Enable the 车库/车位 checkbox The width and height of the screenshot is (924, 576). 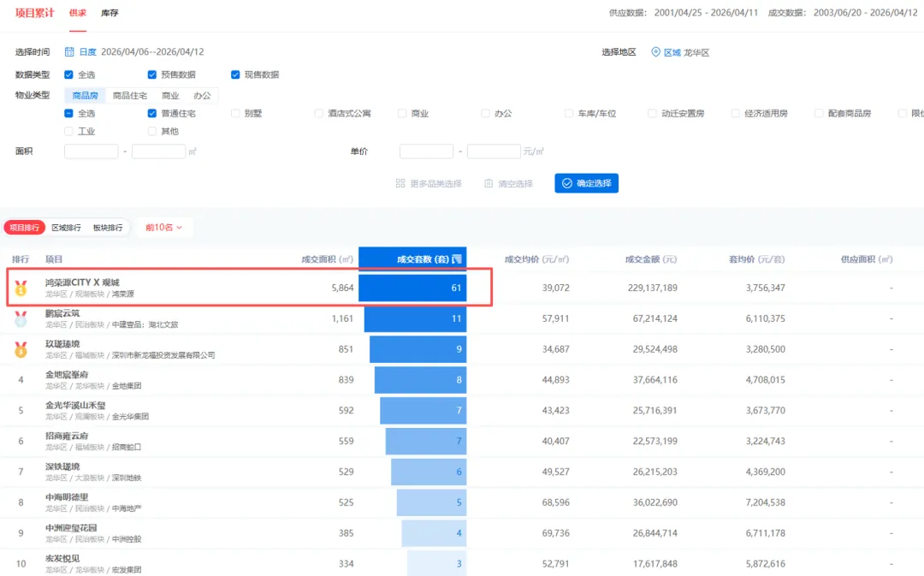click(x=569, y=113)
